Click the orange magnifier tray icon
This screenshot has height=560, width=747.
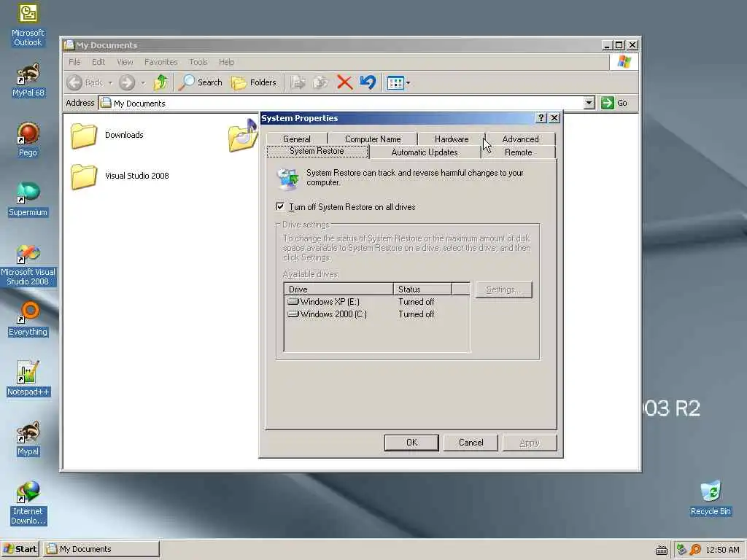click(x=695, y=550)
